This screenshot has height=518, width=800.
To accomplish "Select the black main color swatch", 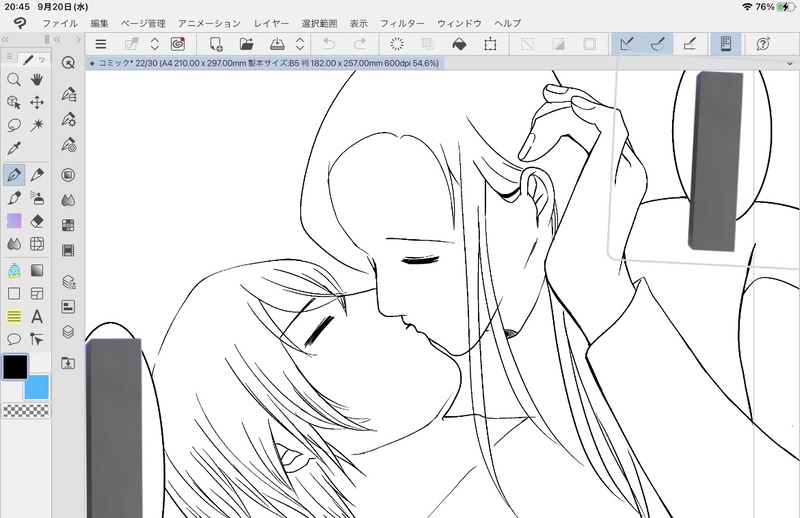I will click(15, 367).
